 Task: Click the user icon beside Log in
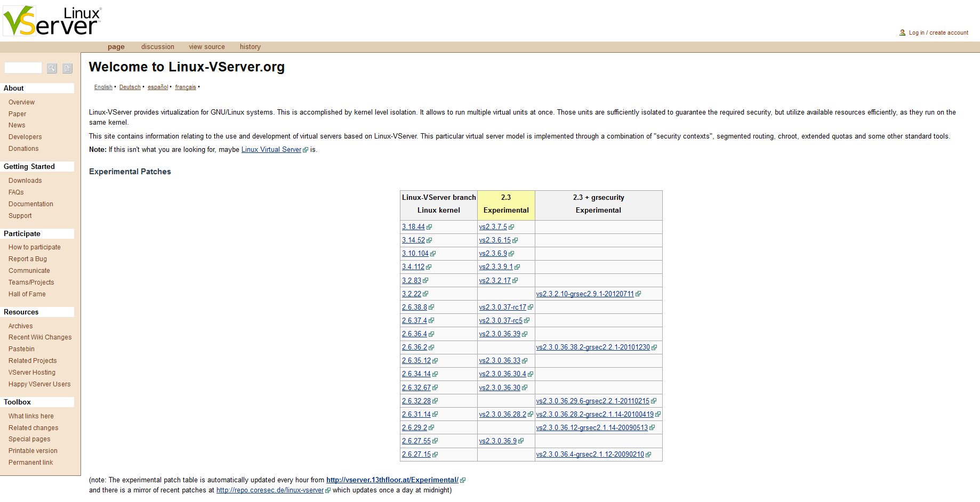point(902,33)
